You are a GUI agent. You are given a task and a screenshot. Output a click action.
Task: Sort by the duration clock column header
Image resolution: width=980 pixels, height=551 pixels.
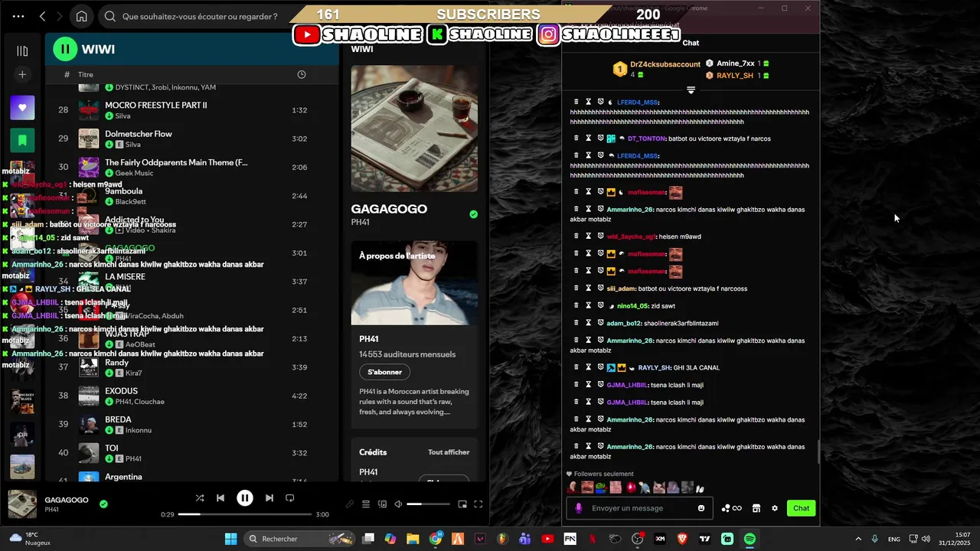click(302, 74)
